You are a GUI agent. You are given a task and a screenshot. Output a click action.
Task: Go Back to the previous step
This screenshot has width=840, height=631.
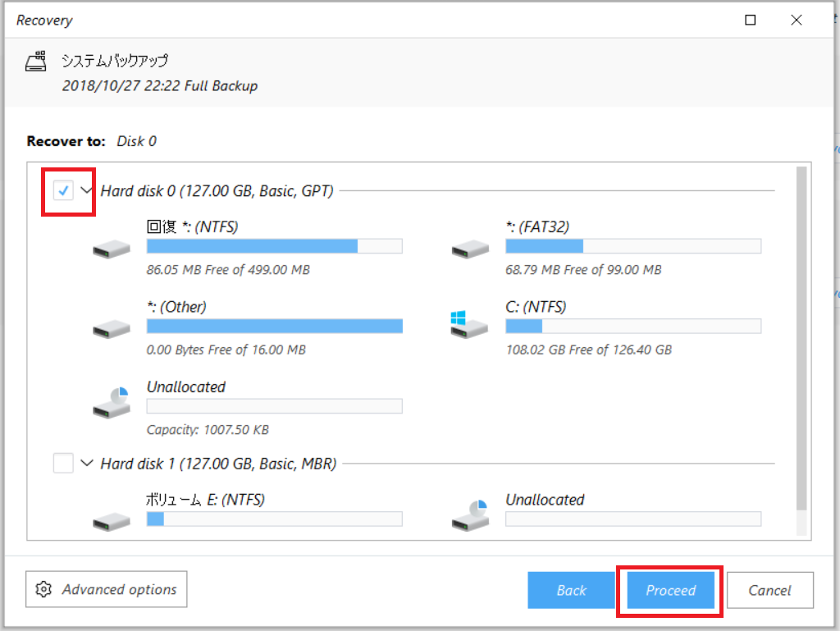571,590
